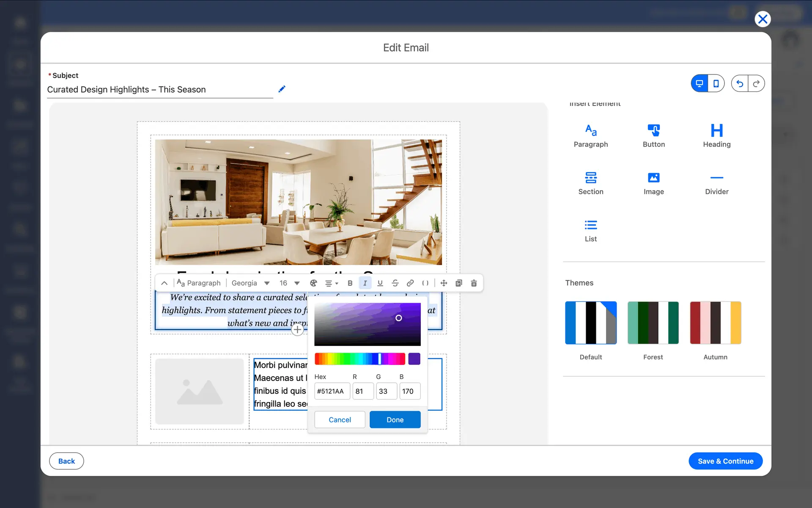Click the duplicate element icon

coord(458,283)
